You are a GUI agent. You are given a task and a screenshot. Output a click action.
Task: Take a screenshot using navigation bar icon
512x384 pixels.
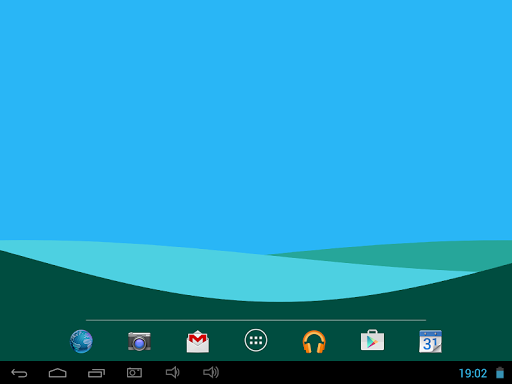tap(134, 373)
